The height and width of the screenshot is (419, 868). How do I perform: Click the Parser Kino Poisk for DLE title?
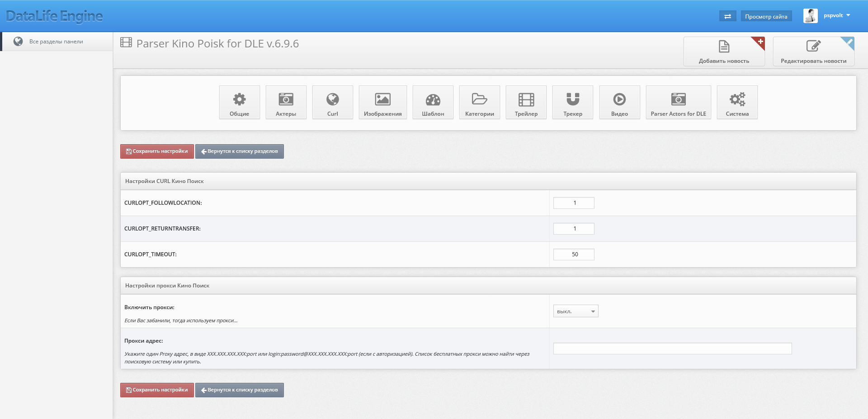click(217, 44)
